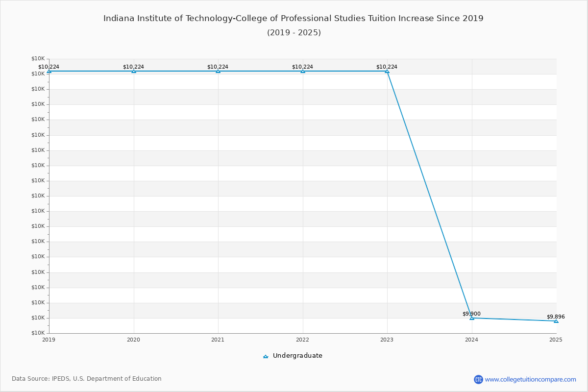Click the Data Source IPEDS text
The image size is (588, 392).
(x=87, y=379)
